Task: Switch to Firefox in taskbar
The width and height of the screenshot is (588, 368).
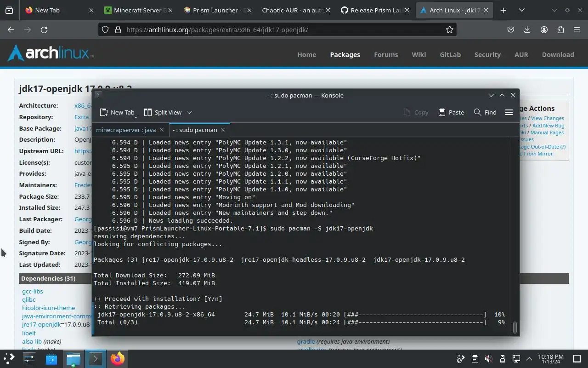Action: coord(118,359)
